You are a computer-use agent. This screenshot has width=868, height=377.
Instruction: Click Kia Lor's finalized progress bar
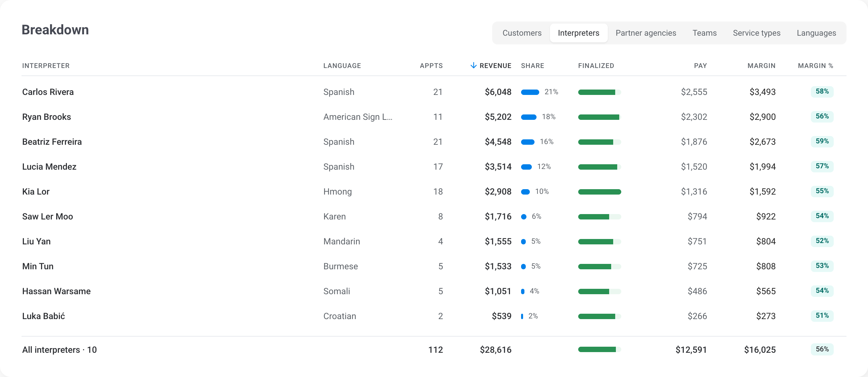coord(599,192)
